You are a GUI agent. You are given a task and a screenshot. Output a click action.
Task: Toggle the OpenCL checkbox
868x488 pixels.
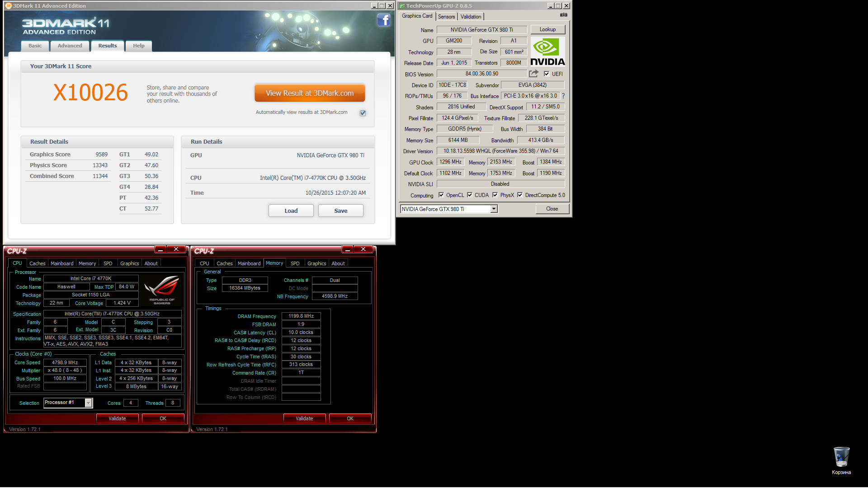point(441,195)
